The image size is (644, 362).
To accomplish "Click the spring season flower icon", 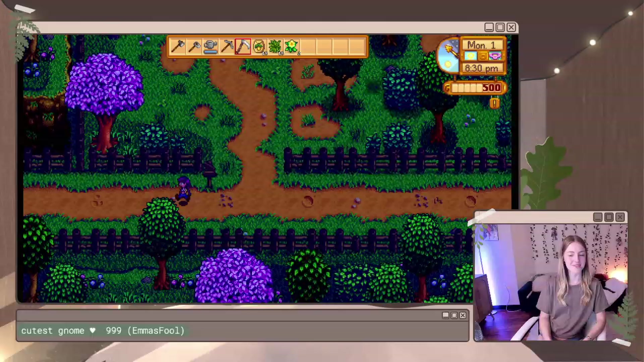I will (x=495, y=56).
